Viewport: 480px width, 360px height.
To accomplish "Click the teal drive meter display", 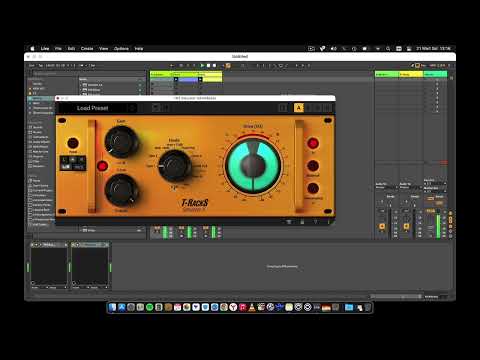I will [x=253, y=166].
